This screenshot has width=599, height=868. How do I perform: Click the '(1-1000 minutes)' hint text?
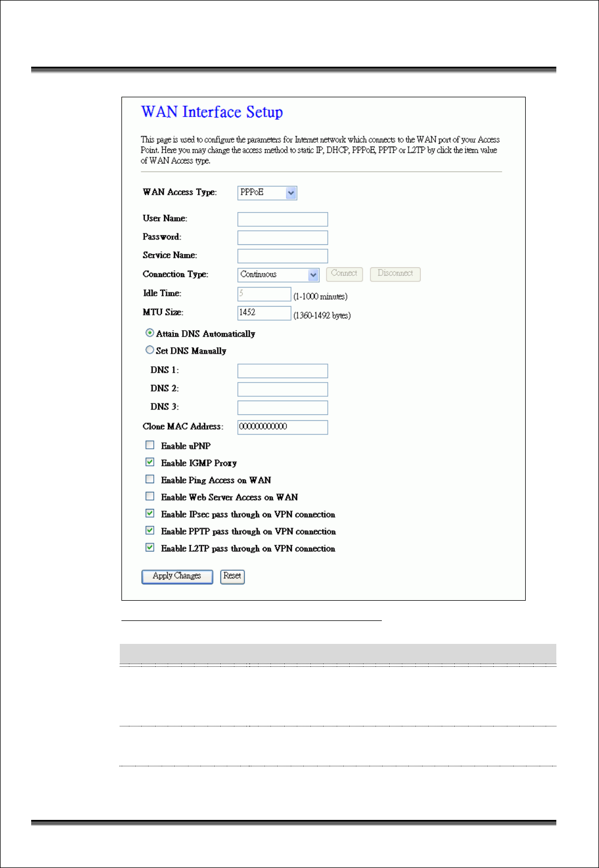coord(321,297)
